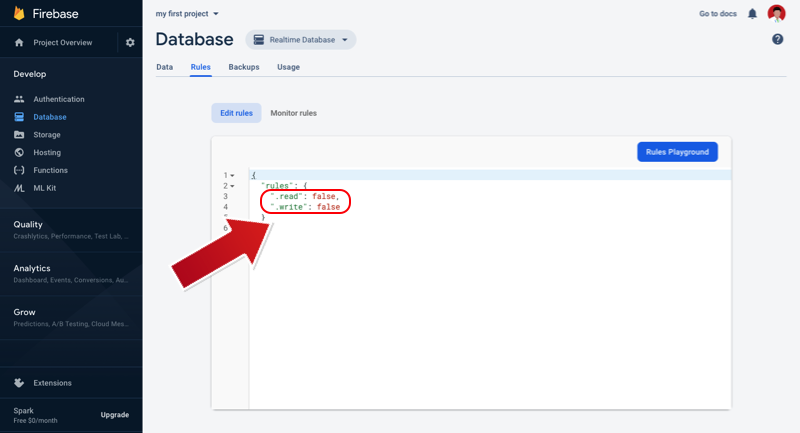Switch to the Backups tab
Viewport: 800px width, 433px height.
coord(243,67)
